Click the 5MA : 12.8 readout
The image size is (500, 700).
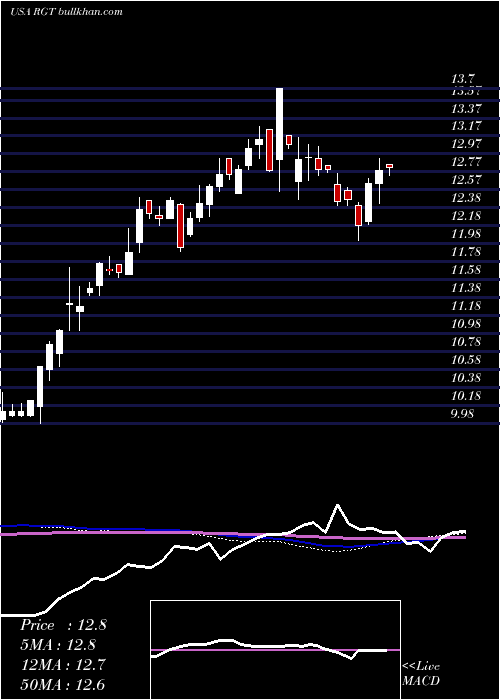[58, 645]
